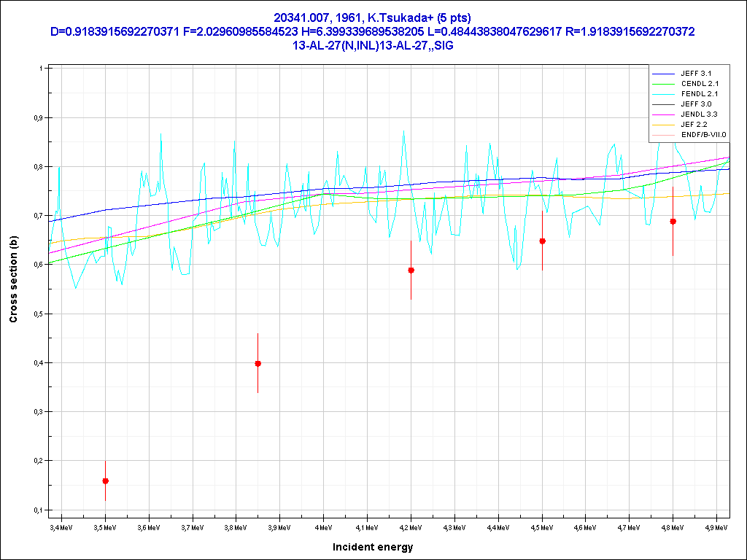Select the red data point at 4.5 MeV
This screenshot has height=560, width=747.
point(542,241)
